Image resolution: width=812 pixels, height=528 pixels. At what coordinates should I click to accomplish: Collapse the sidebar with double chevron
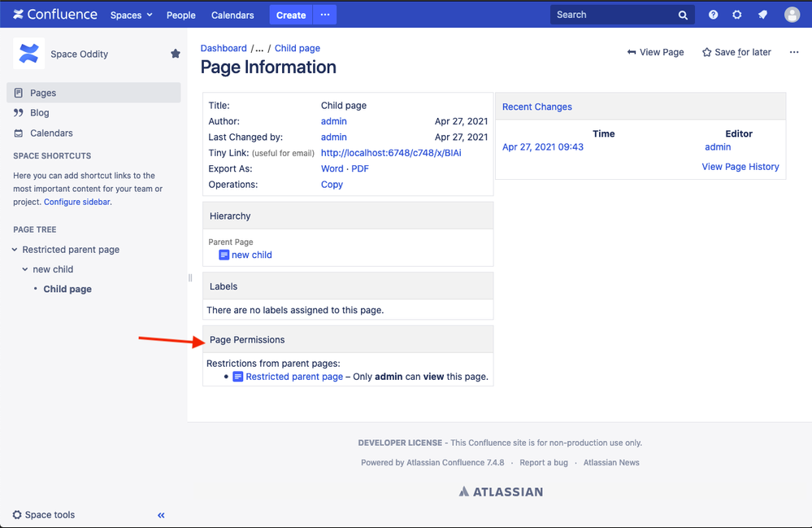pyautogui.click(x=161, y=515)
